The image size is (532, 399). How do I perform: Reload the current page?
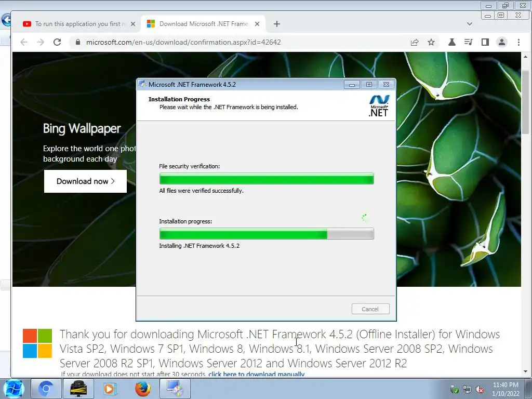[57, 42]
